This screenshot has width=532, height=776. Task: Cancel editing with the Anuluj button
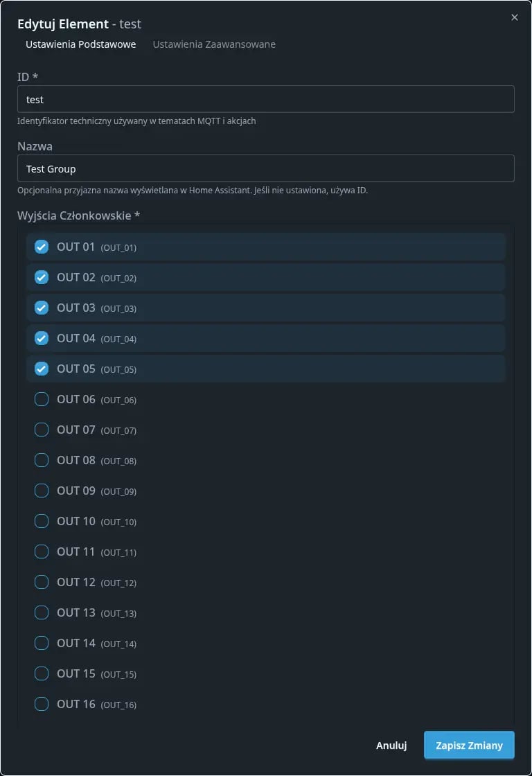(391, 745)
